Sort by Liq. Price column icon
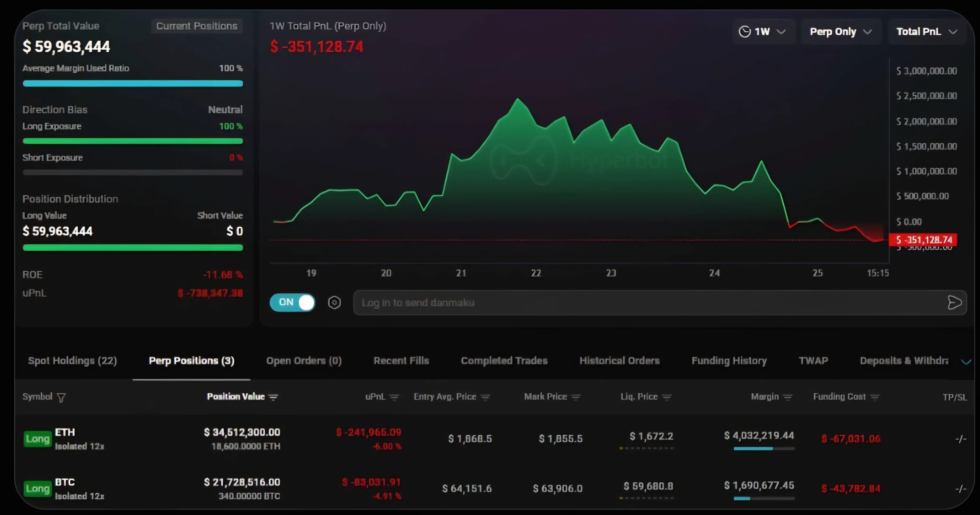This screenshot has width=980, height=515. click(x=666, y=397)
